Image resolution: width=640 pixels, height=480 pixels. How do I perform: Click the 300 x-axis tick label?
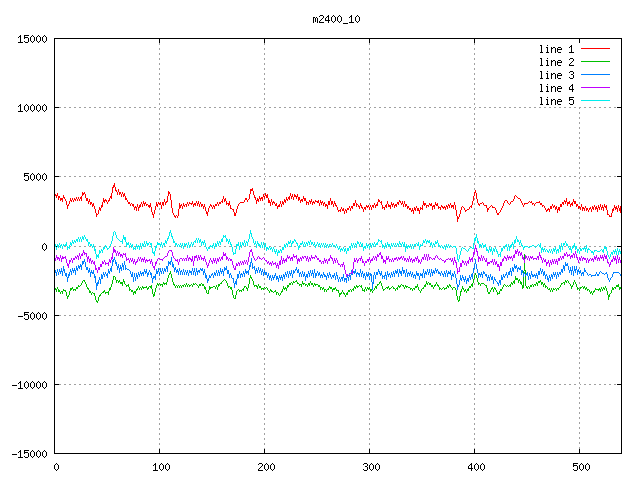tap(370, 467)
